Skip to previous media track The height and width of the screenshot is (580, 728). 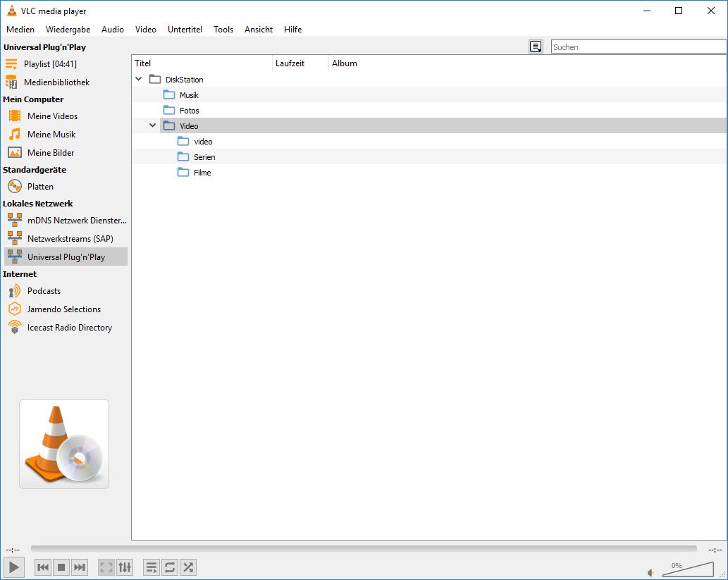pyautogui.click(x=43, y=567)
